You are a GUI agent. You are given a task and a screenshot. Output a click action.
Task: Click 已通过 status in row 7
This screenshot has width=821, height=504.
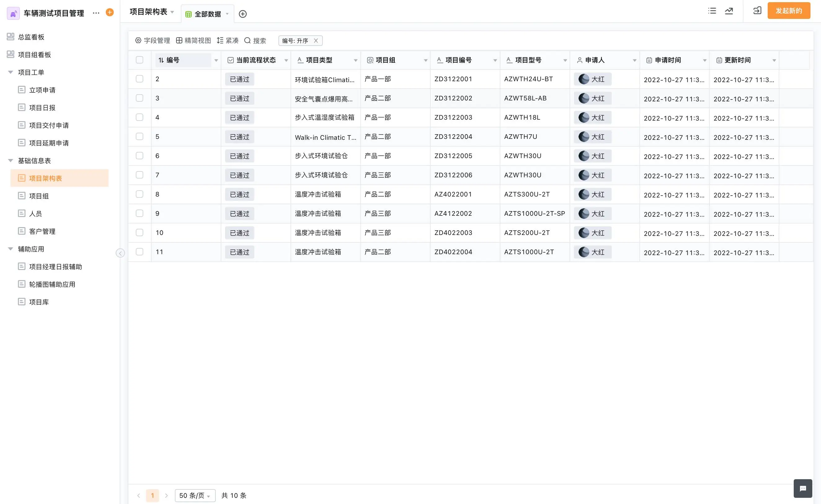tap(239, 175)
